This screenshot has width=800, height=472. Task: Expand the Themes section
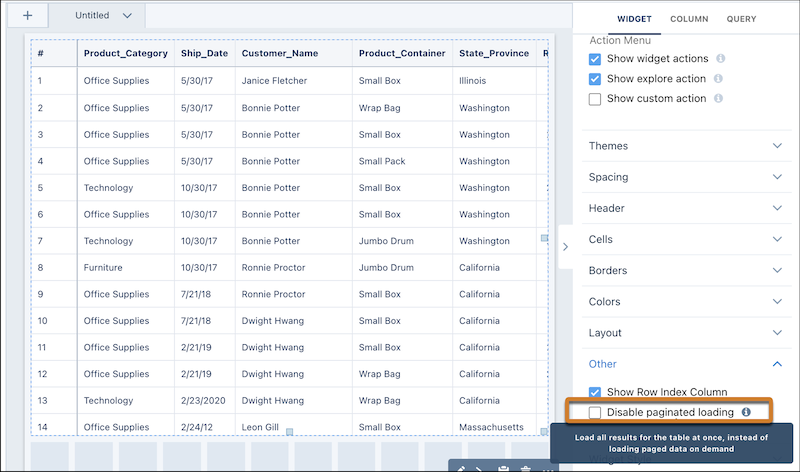click(684, 146)
